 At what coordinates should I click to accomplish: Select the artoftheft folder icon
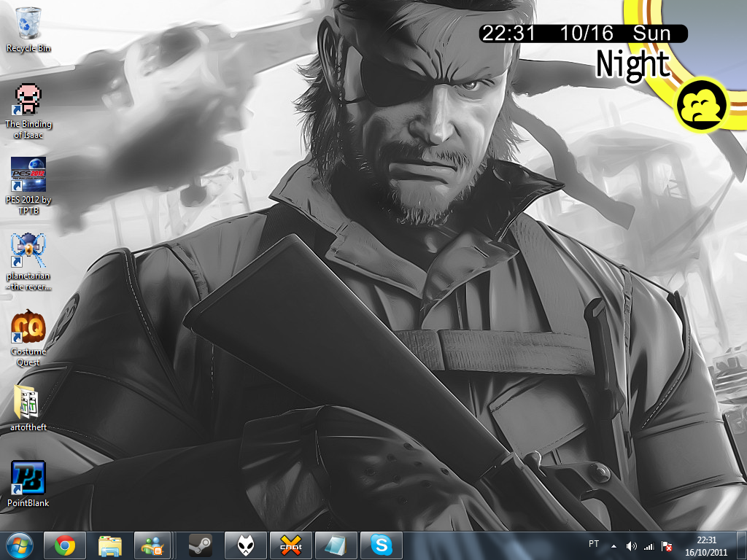[28, 408]
